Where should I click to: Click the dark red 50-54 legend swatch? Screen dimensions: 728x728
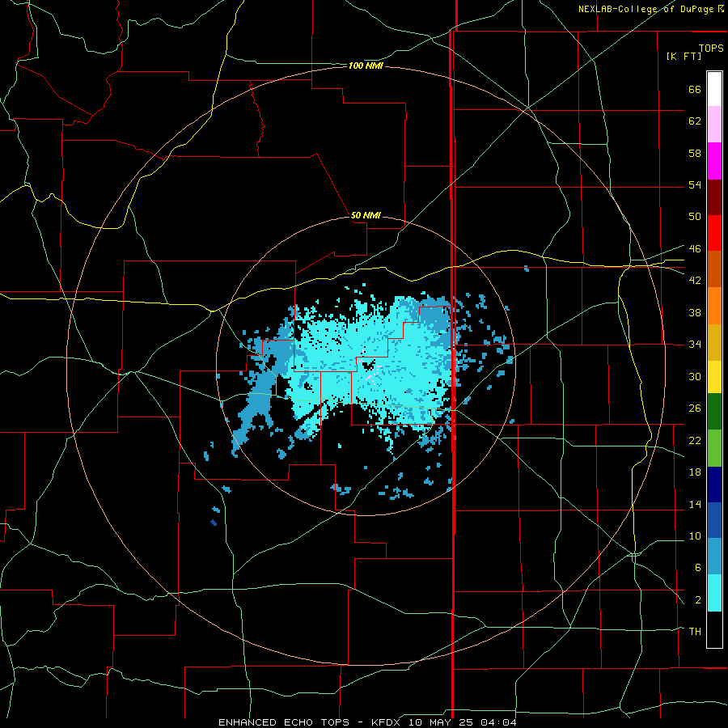pyautogui.click(x=714, y=197)
